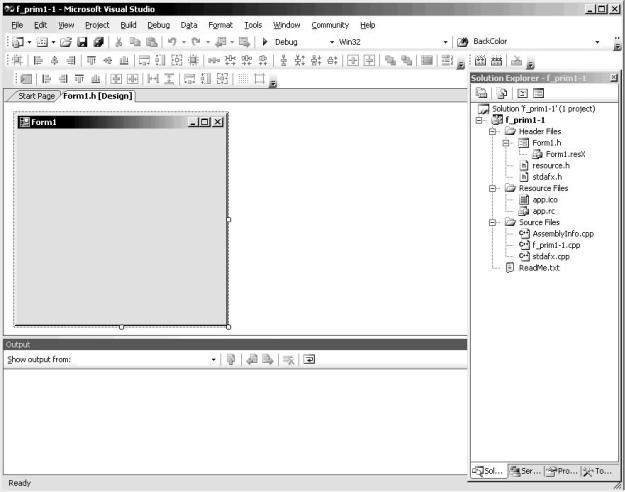Click Make Same Size in the Layout toolbar

[x=177, y=60]
